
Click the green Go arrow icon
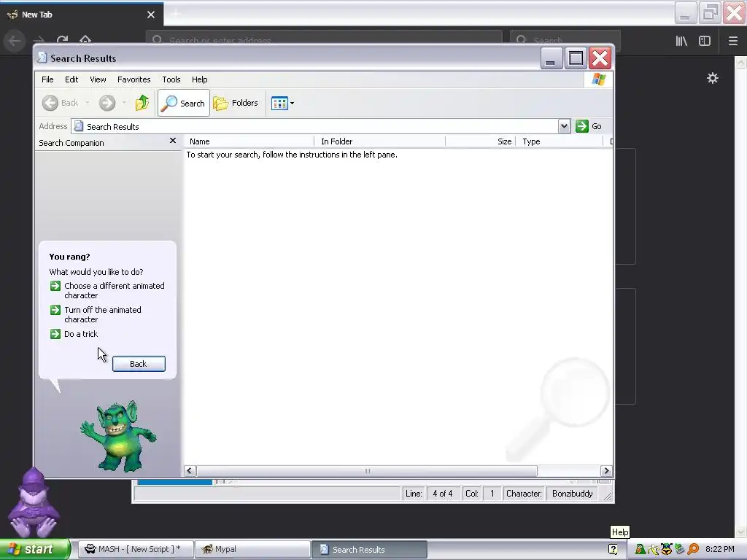581,126
